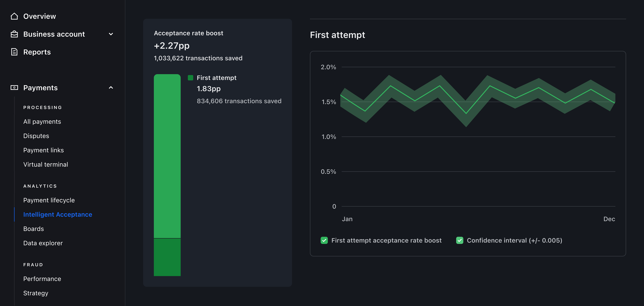This screenshot has width=644, height=306.
Task: Open Fraud Performance page
Action: click(x=42, y=279)
